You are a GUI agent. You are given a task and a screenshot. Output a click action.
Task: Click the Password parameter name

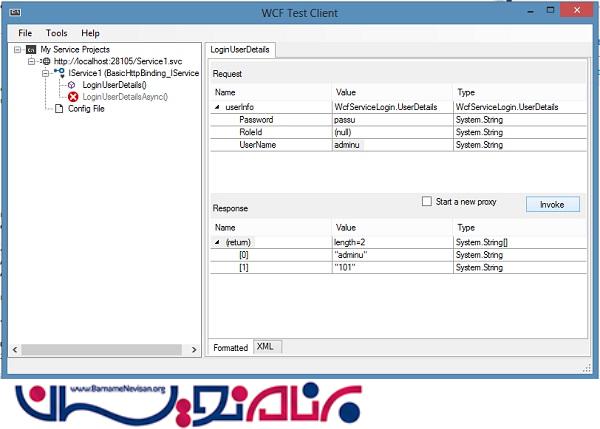[x=256, y=120]
